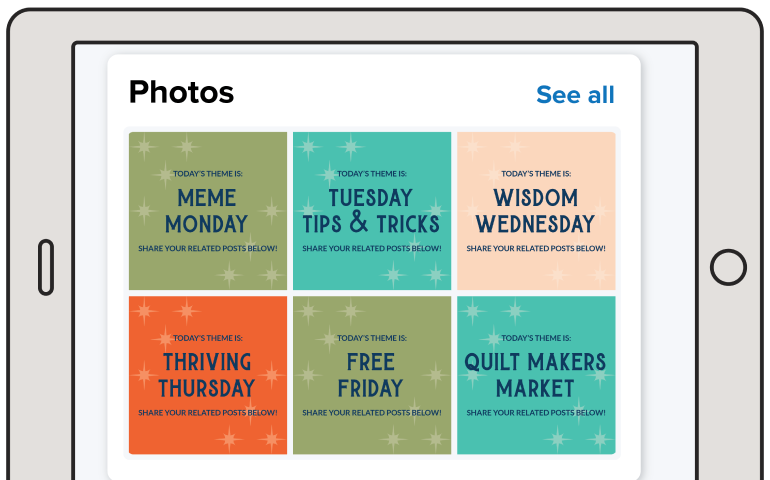
Task: Click the bottom-right sparkle on Quilt Makers Market photo
Action: 598,438
